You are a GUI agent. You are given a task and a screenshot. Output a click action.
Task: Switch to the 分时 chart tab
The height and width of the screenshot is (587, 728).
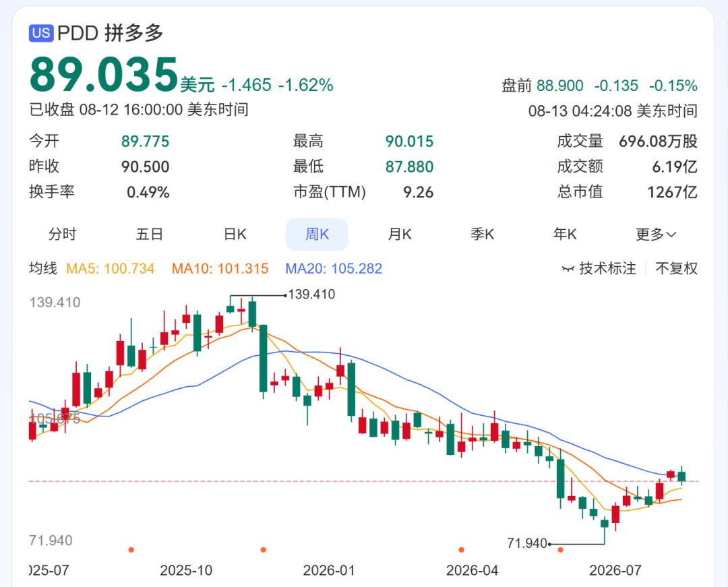62,235
